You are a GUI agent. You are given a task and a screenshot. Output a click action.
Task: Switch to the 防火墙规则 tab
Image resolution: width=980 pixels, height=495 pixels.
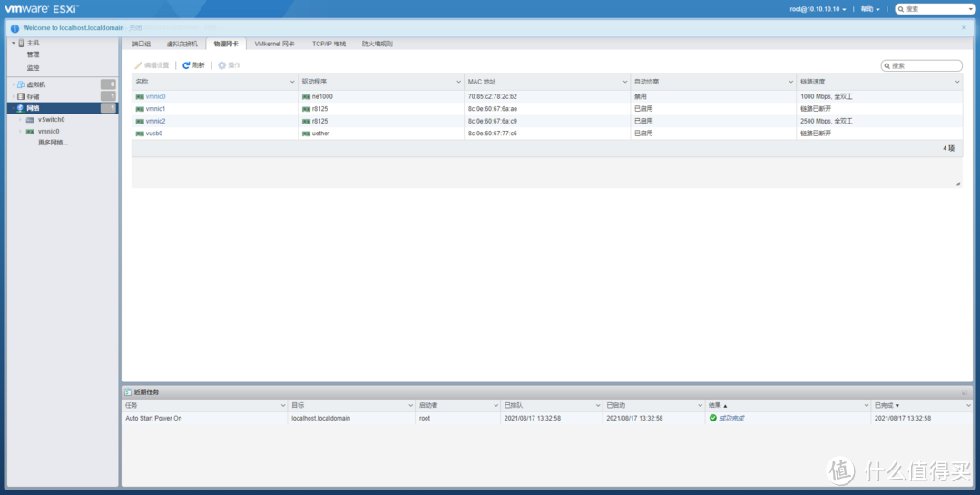pos(377,45)
